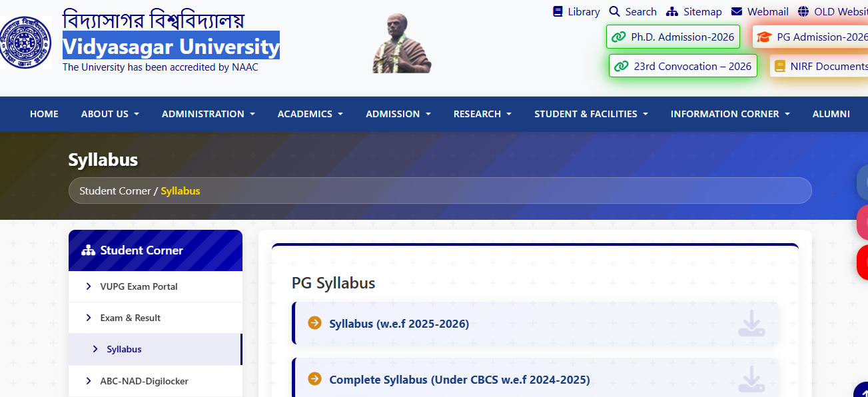Click the highlighted Vidyasagar University title
The width and height of the screenshot is (868, 397).
coord(171,46)
